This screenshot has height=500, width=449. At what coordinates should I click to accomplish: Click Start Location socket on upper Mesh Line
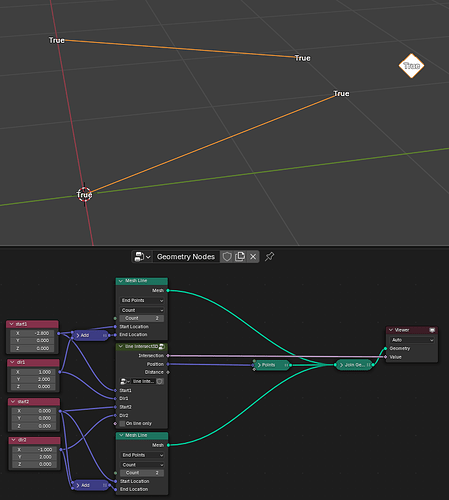(115, 327)
